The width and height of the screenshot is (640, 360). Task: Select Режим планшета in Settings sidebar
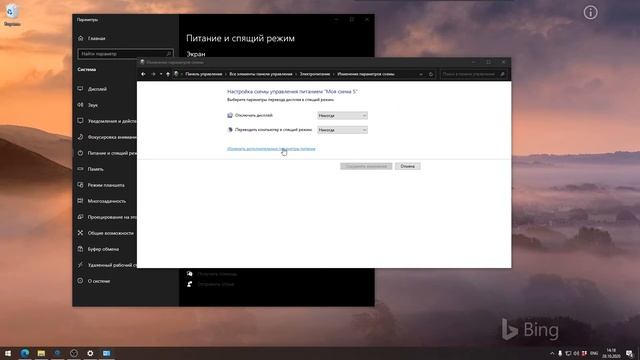pos(106,185)
